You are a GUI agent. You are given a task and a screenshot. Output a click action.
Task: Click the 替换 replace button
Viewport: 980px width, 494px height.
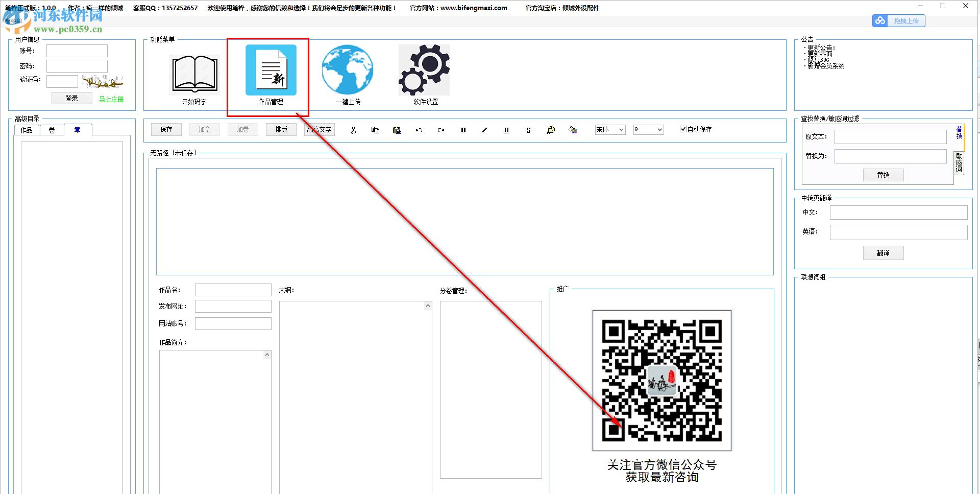[884, 175]
